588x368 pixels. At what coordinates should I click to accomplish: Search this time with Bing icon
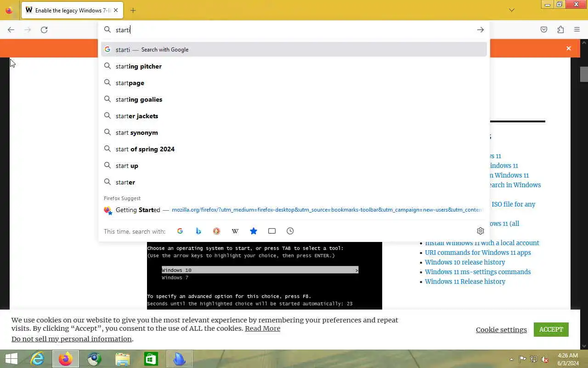click(198, 231)
